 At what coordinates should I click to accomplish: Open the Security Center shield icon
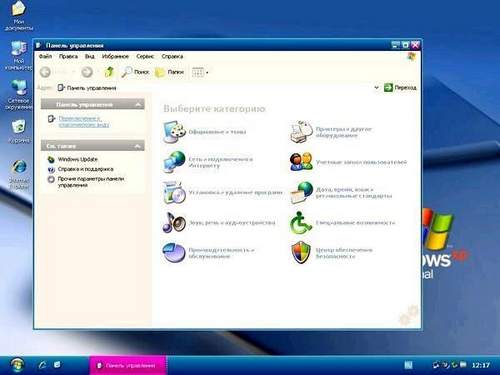tap(301, 253)
